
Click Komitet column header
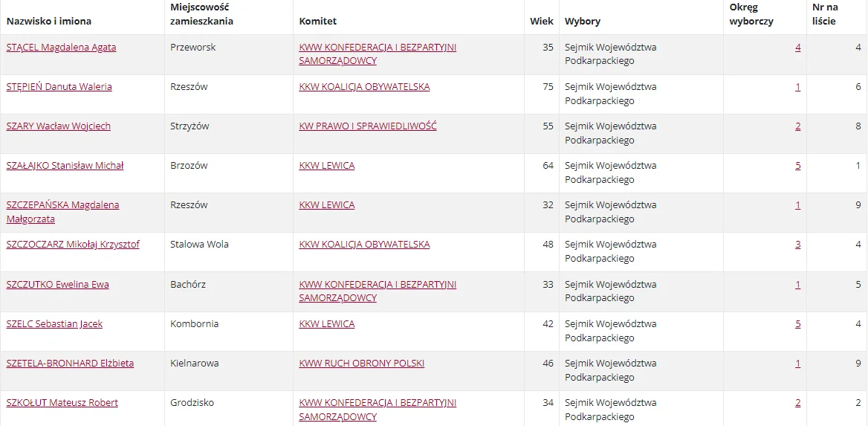[x=318, y=22]
